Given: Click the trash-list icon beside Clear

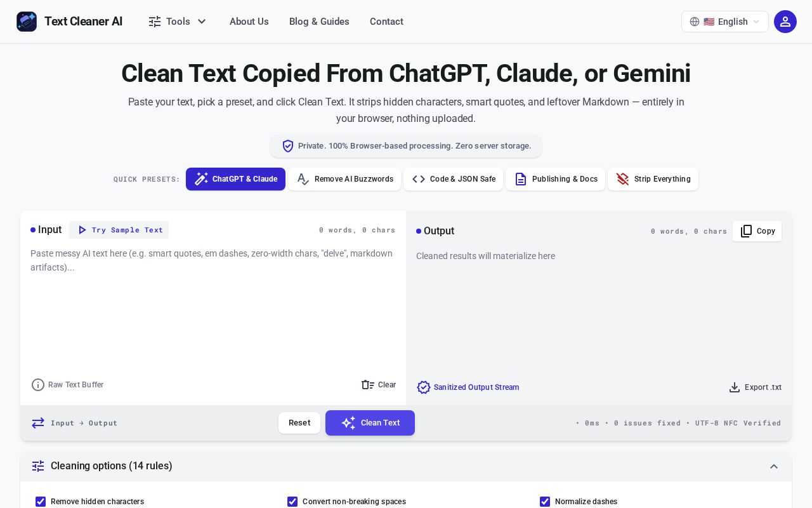Looking at the screenshot, I should [x=368, y=385].
